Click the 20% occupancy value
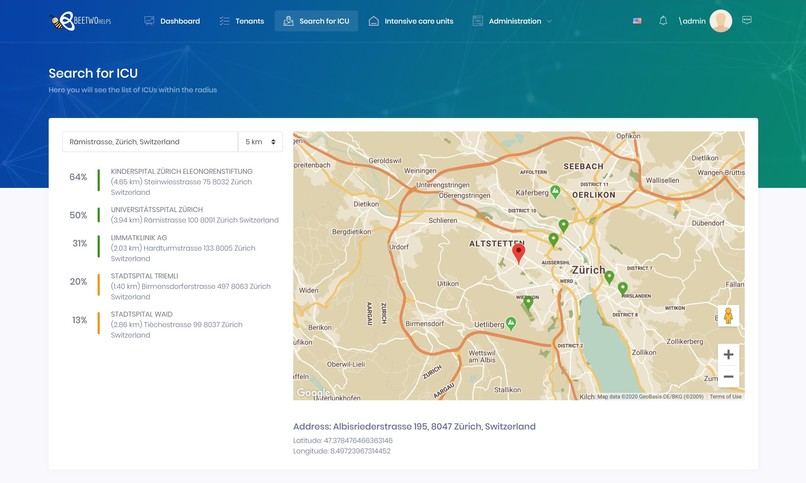806x483 pixels. pyautogui.click(x=79, y=282)
